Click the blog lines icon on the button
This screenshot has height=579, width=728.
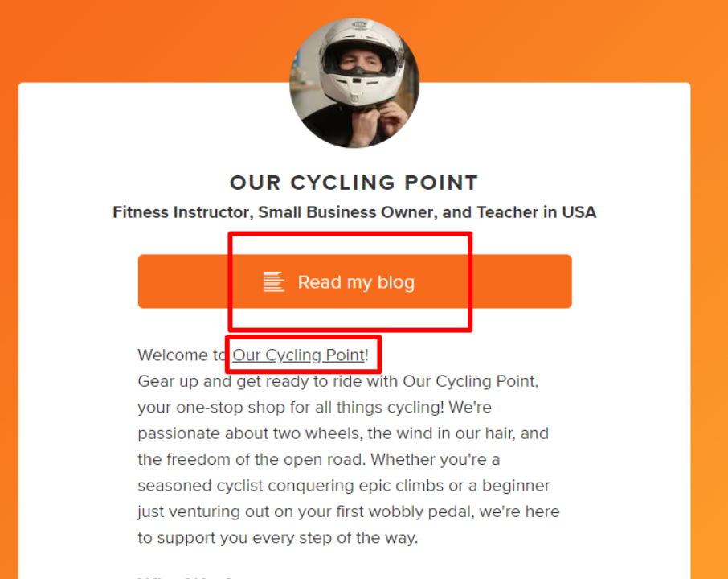tap(273, 281)
